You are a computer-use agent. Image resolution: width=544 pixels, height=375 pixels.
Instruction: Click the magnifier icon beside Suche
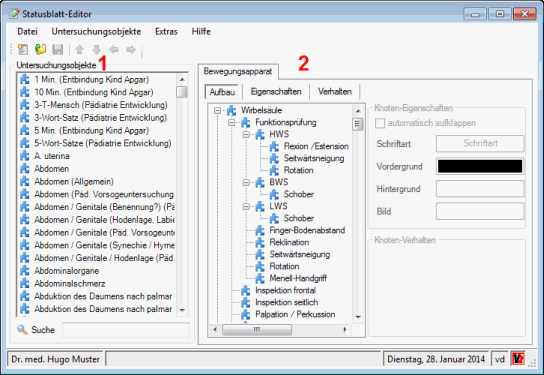pyautogui.click(x=22, y=330)
